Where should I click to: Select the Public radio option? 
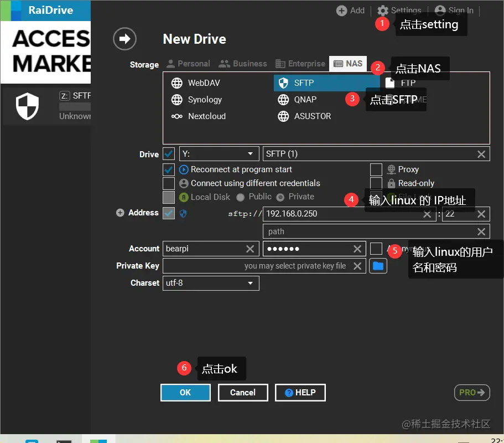pos(241,197)
